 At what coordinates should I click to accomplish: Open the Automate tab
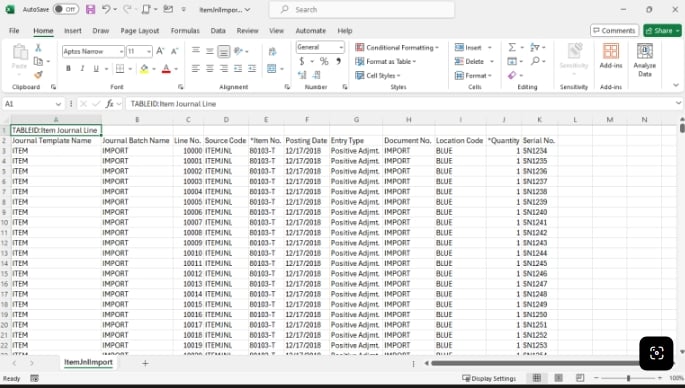click(311, 31)
